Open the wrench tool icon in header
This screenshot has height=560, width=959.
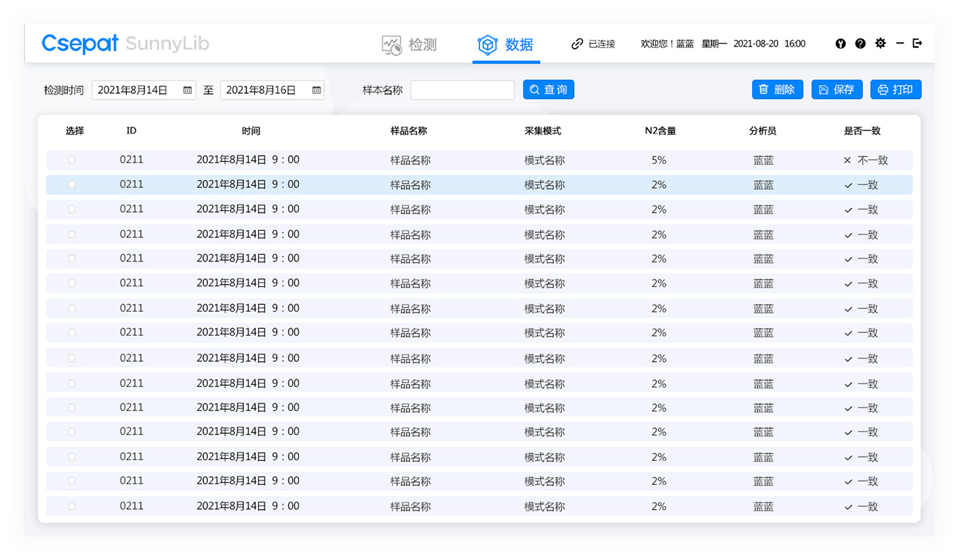click(840, 44)
